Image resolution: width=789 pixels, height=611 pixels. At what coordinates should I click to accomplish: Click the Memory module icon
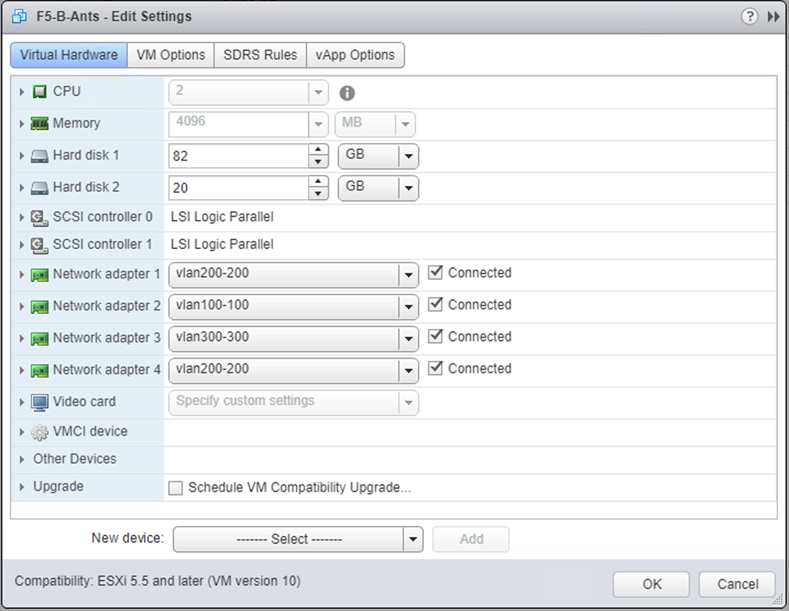(x=40, y=123)
